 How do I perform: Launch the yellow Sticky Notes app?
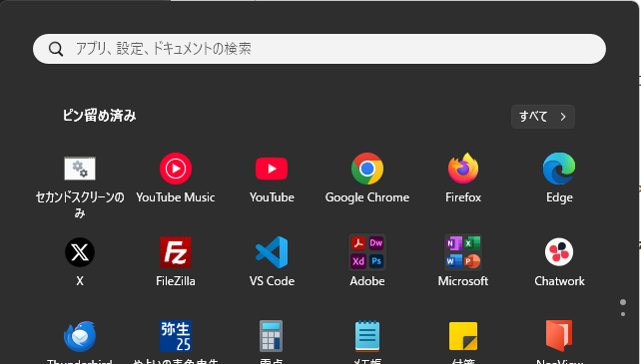(463, 336)
